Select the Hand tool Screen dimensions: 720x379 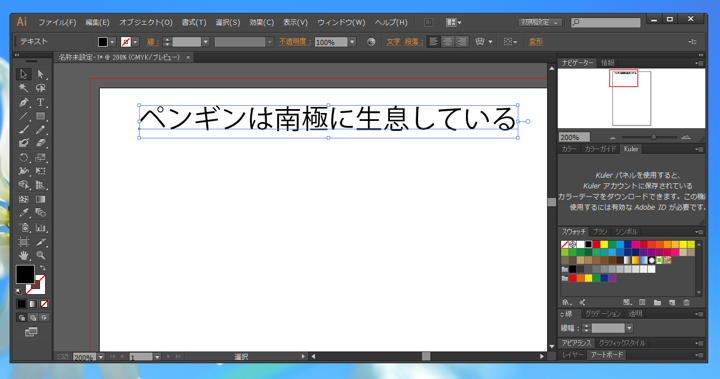(x=23, y=255)
